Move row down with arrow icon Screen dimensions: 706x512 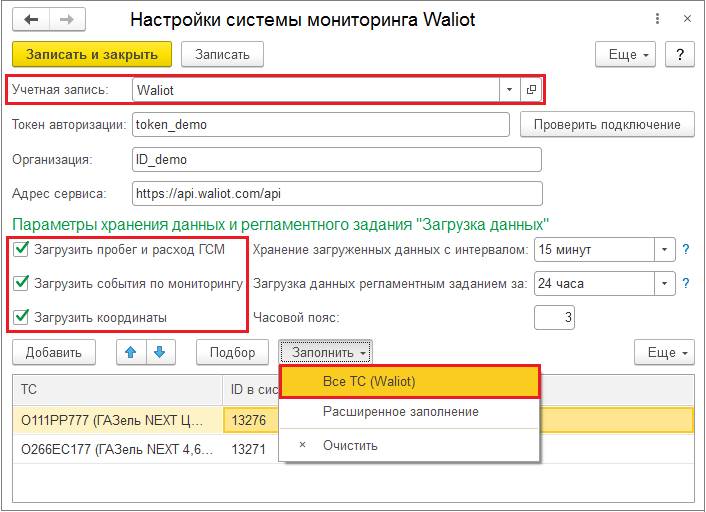160,352
